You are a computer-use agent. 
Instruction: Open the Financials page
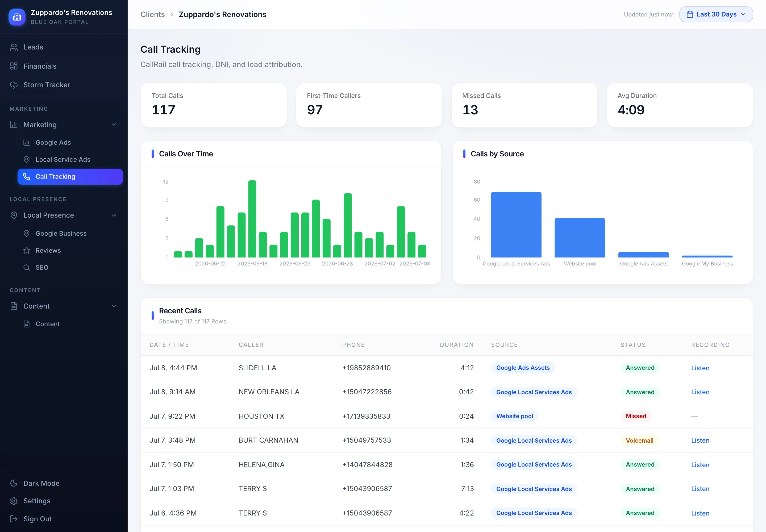[64, 66]
